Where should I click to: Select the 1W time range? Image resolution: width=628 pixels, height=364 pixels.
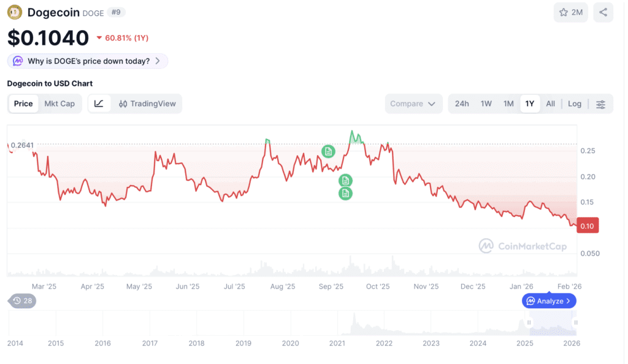(x=486, y=104)
